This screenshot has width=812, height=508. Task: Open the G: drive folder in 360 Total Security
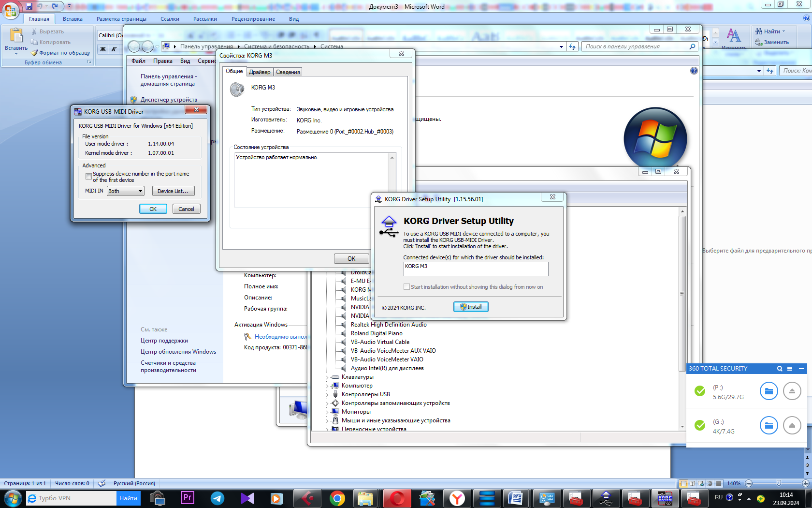click(x=768, y=426)
